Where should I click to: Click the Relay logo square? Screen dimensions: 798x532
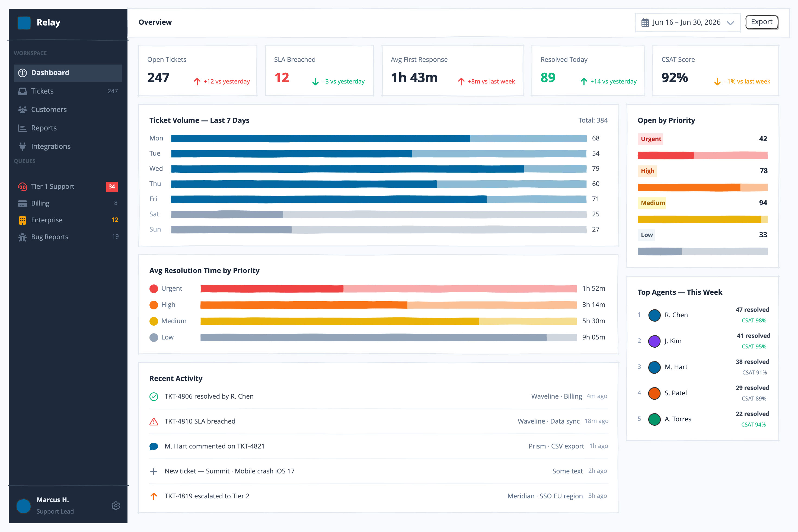(24, 23)
